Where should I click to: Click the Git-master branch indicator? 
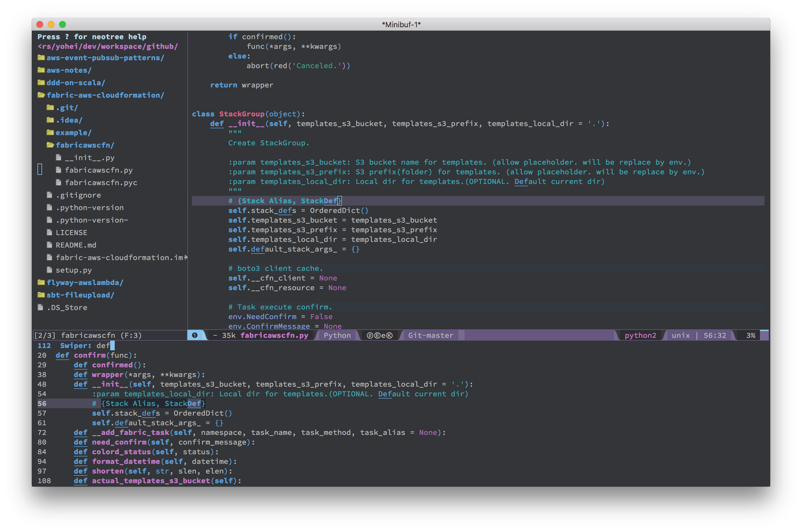(431, 336)
